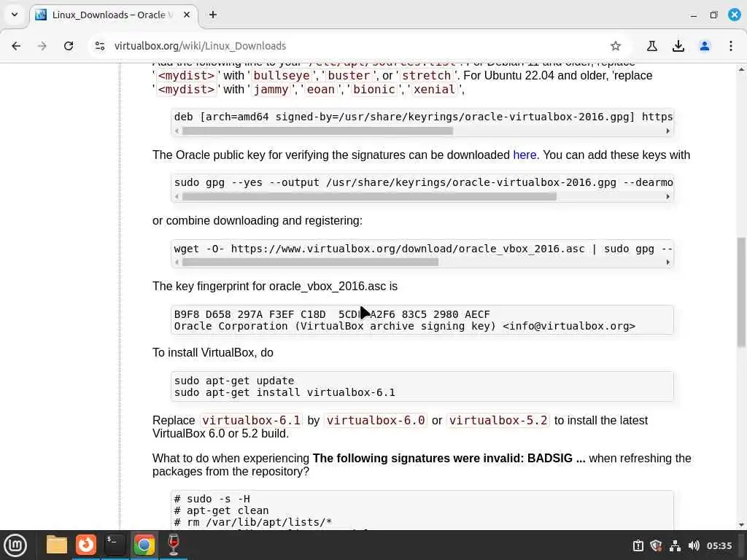The image size is (747, 560).
Task: Click right arrow of deb line scrollbar
Action: pyautogui.click(x=668, y=131)
